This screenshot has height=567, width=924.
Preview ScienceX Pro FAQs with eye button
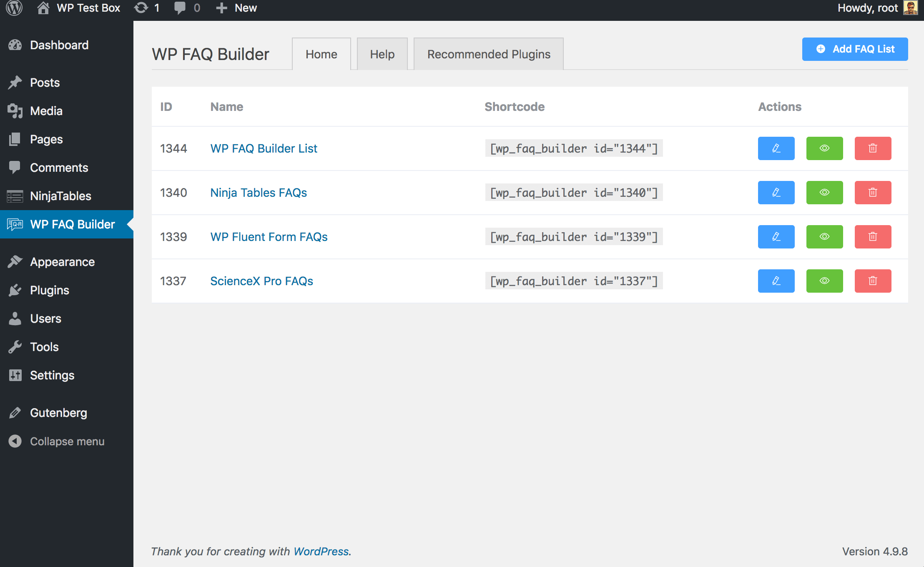(824, 281)
